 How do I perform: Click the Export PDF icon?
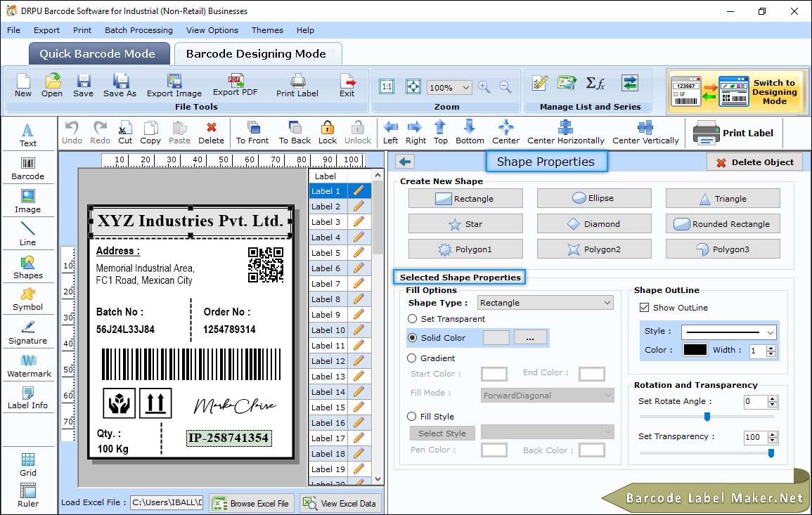click(236, 85)
